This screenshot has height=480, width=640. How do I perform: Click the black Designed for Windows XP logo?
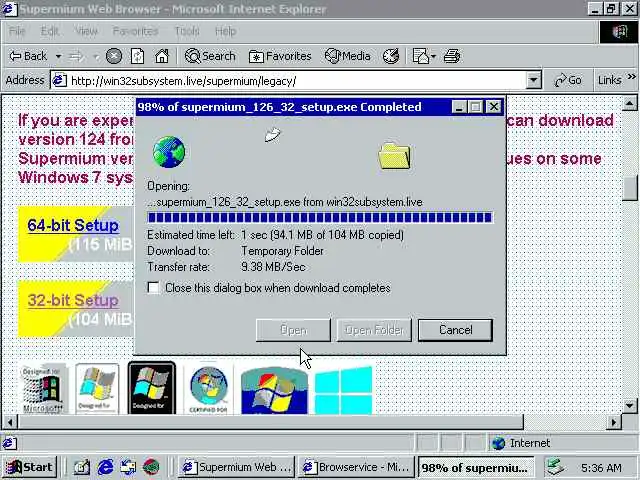click(x=152, y=388)
